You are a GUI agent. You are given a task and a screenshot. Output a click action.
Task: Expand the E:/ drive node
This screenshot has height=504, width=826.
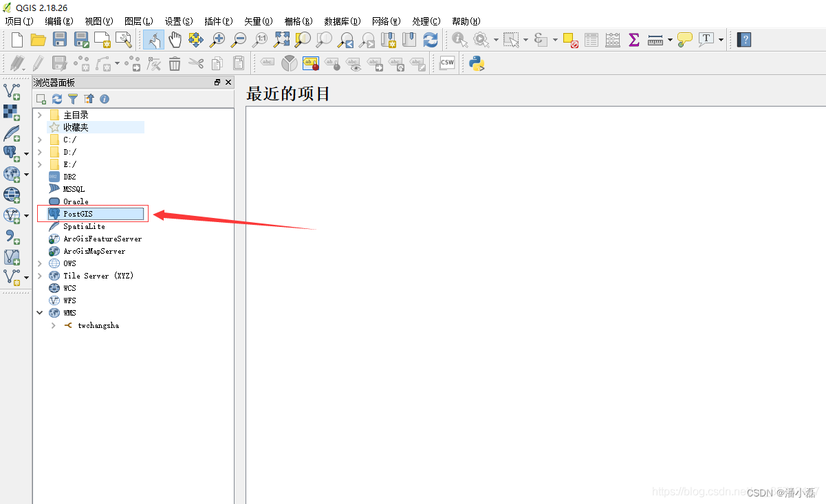click(40, 164)
